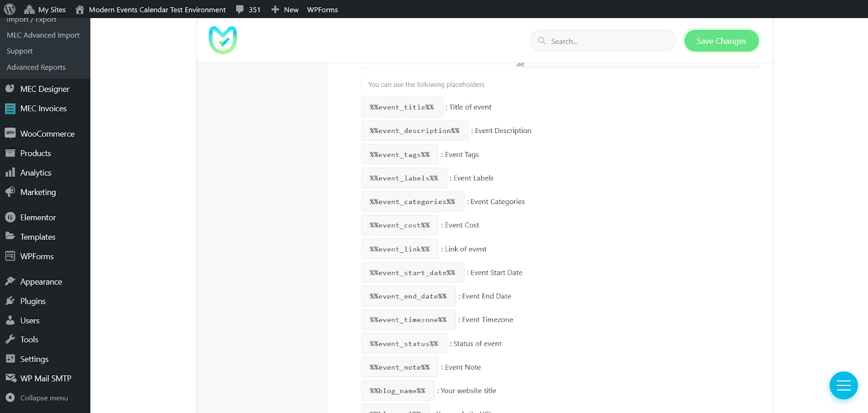Click the Users sidebar icon
Viewport: 868px width, 413px height.
point(10,320)
